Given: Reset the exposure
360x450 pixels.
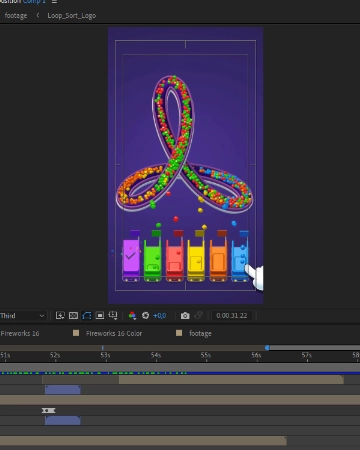Looking at the screenshot, I should tap(145, 315).
